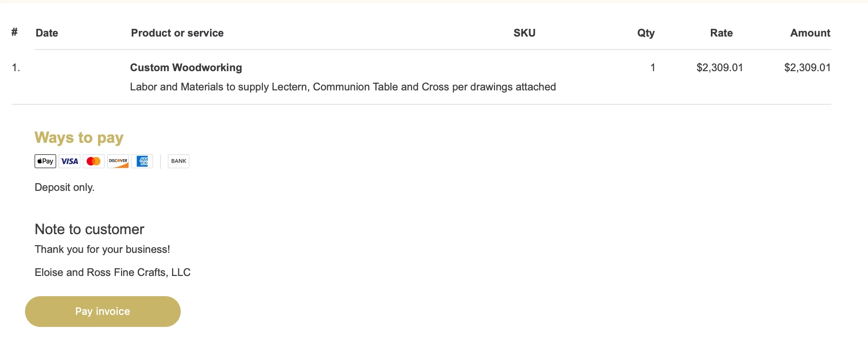Click the Qty column header

point(646,33)
